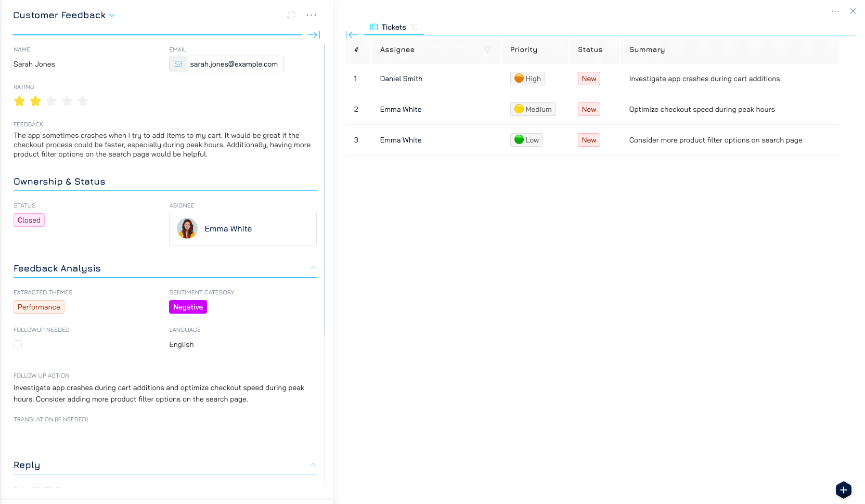Image resolution: width=865 pixels, height=504 pixels.
Task: Click the Closed status tag
Action: pos(29,220)
